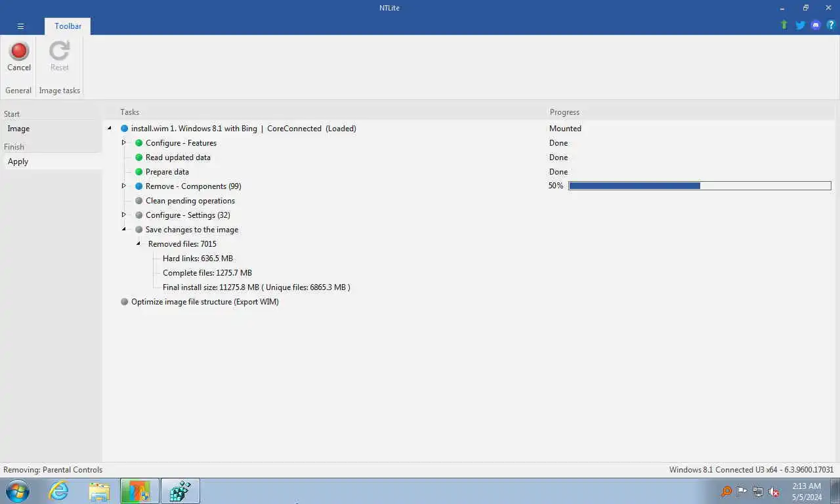
Task: Click the Image tasks group label
Action: tap(59, 91)
